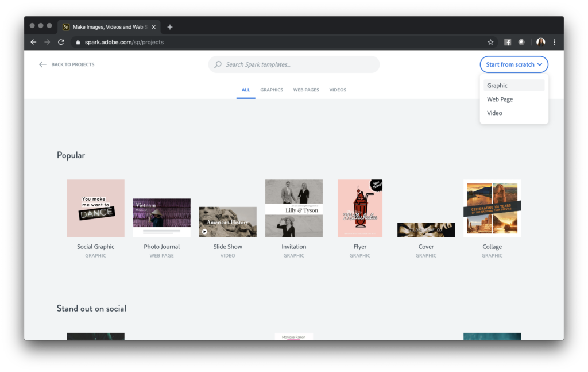This screenshot has height=372, width=588.
Task: Go back to projects link
Action: click(67, 64)
